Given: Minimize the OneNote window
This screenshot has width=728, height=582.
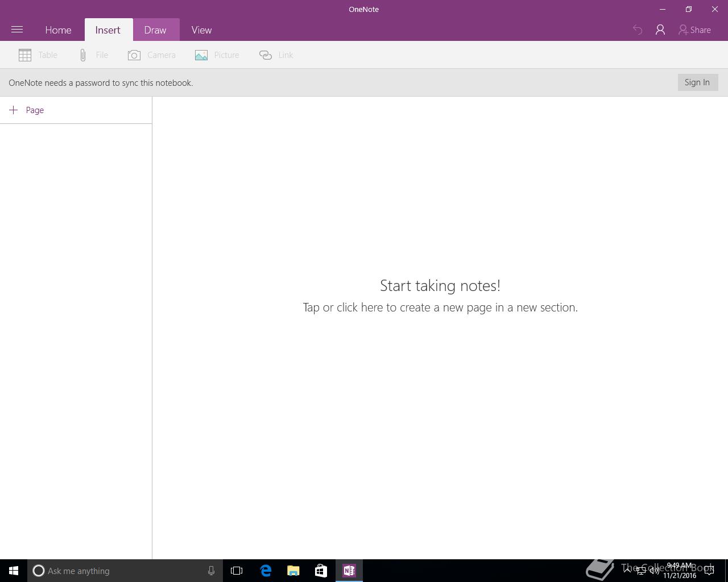Looking at the screenshot, I should [663, 9].
